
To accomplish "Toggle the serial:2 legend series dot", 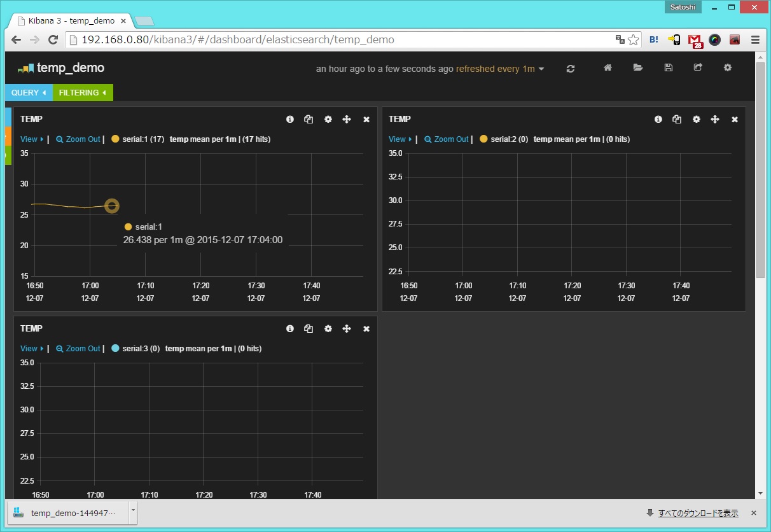I will [483, 139].
